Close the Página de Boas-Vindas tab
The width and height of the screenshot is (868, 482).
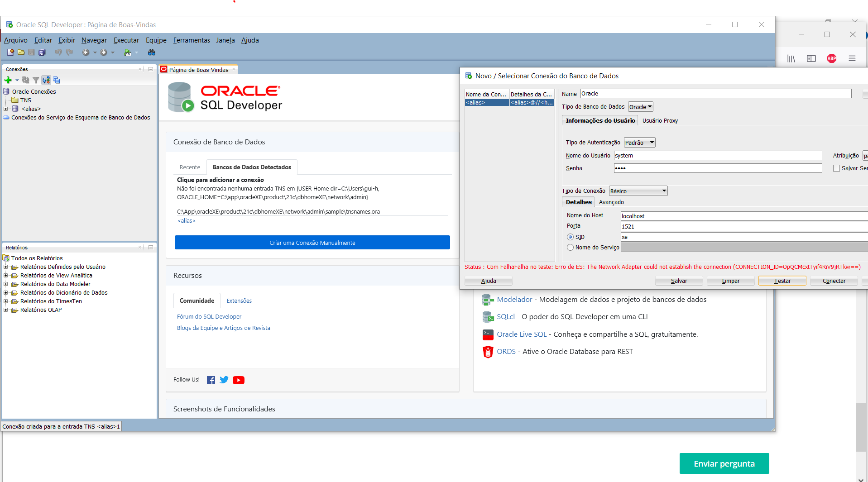click(234, 69)
